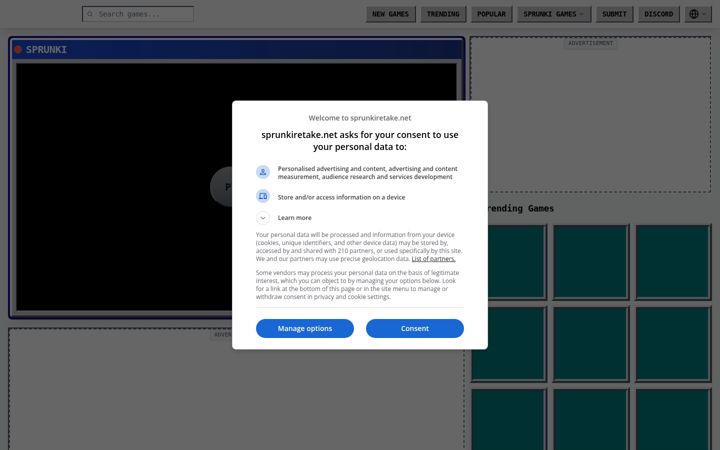Click the personalised advertising person icon
This screenshot has width=720, height=450.
(x=263, y=172)
